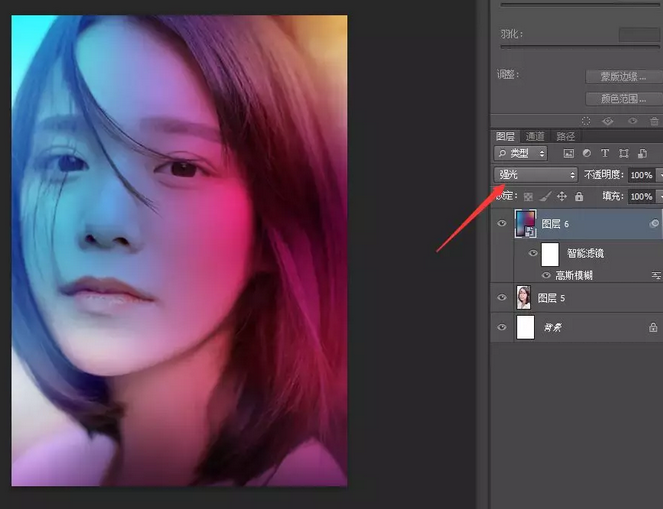This screenshot has height=509, width=663.
Task: Click the smart object filter icon
Action: (x=641, y=154)
